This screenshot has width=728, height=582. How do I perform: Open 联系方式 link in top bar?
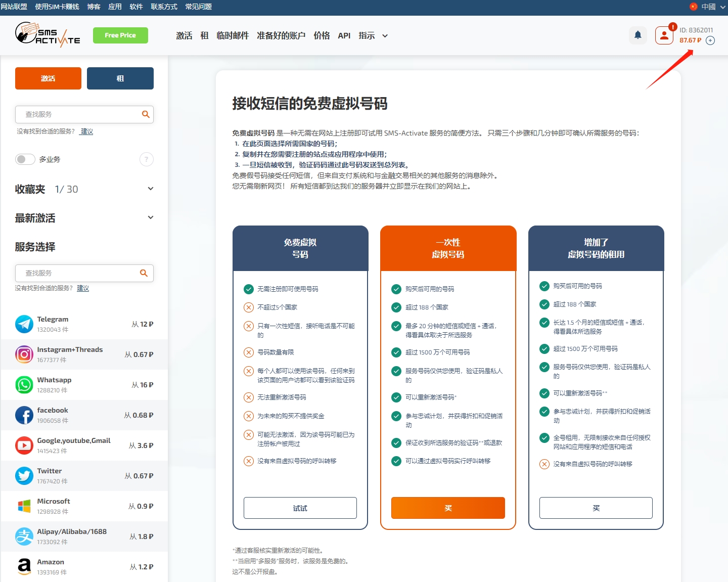[x=164, y=7]
